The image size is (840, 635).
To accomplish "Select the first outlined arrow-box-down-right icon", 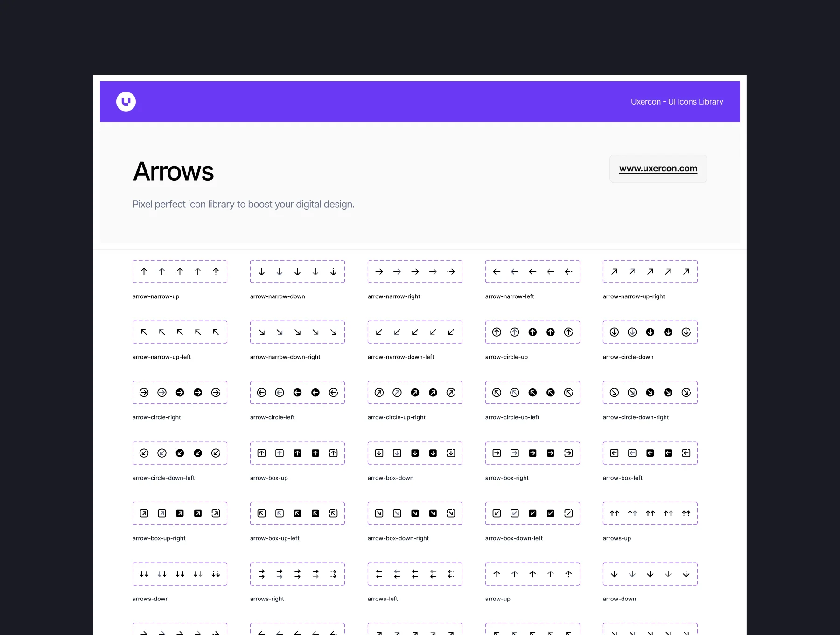I will [x=379, y=514].
